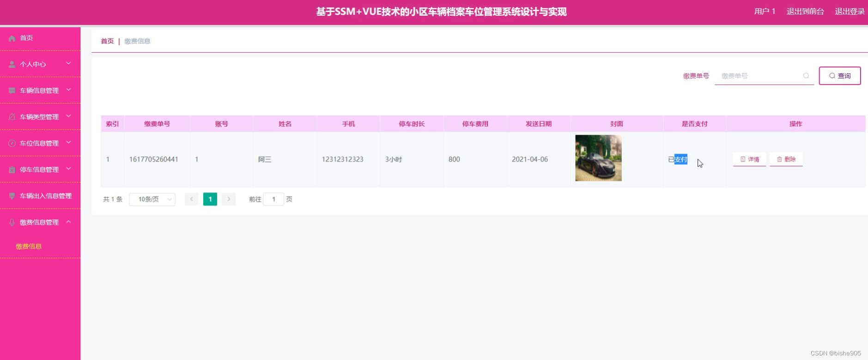Click the microphone icon beside 缴费信息管理
This screenshot has height=360, width=868.
click(x=12, y=222)
